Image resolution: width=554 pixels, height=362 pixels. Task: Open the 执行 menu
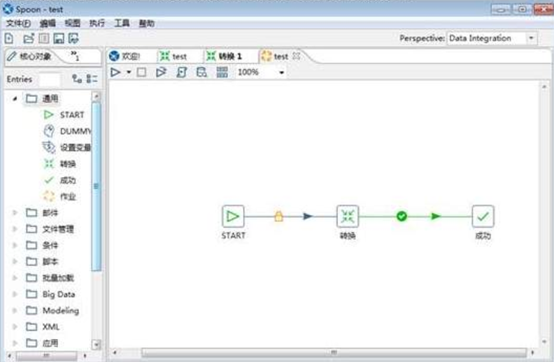pyautogui.click(x=97, y=23)
